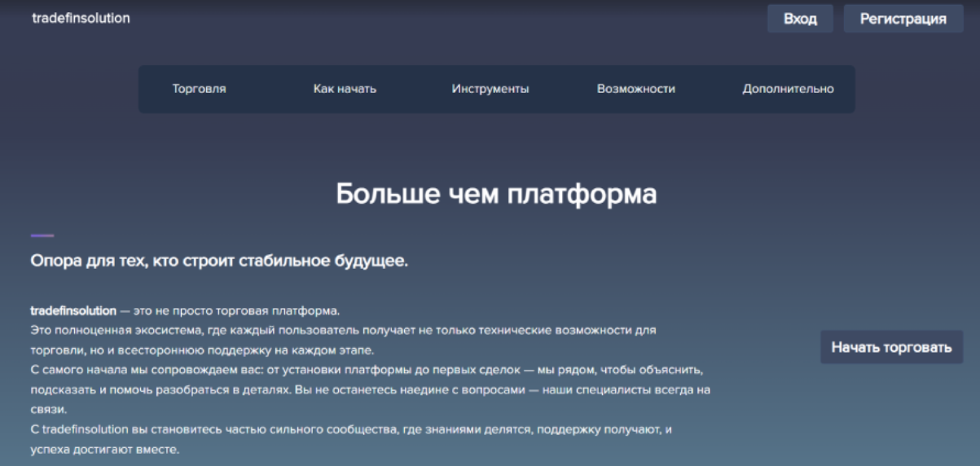Click subtitle Опора для тех, кто строит стабильное будущее

tap(219, 262)
